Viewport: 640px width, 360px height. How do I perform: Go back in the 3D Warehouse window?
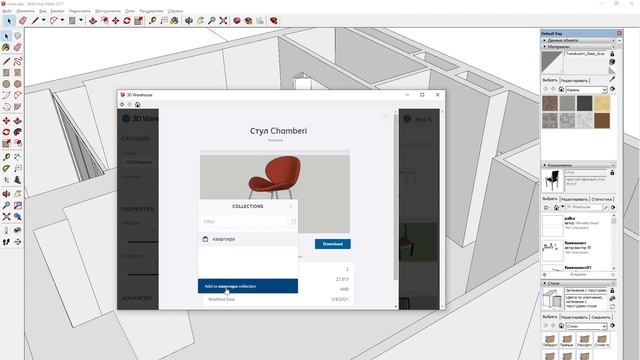[x=122, y=104]
